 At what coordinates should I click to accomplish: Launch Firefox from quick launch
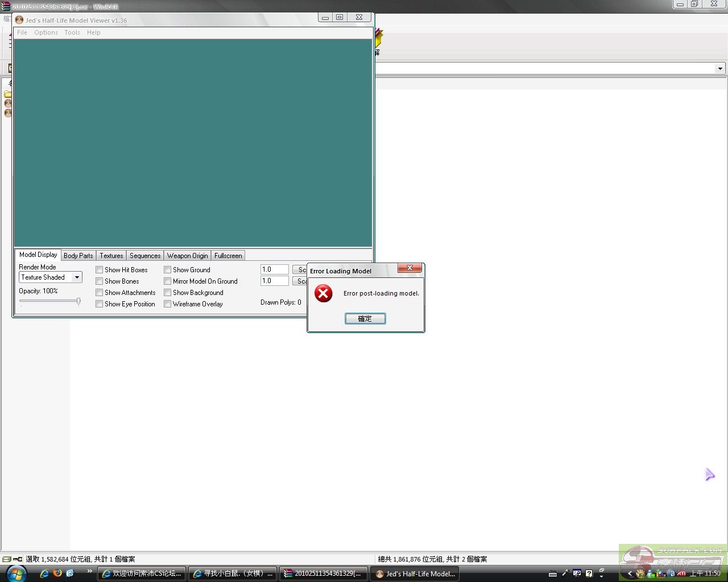(57, 573)
